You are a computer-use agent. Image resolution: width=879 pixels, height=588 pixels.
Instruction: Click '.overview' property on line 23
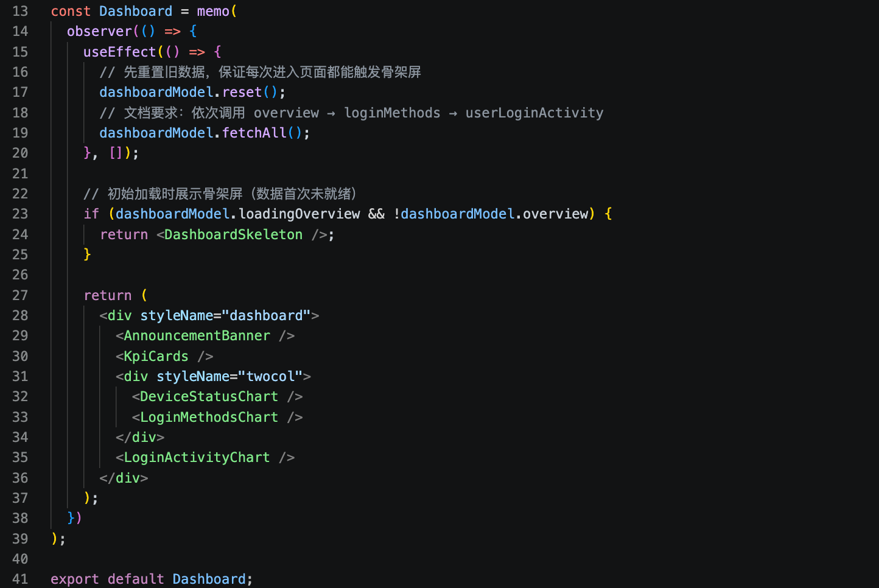552,214
